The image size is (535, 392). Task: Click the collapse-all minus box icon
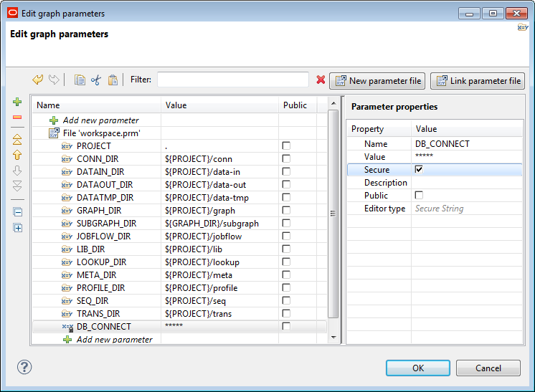point(18,212)
